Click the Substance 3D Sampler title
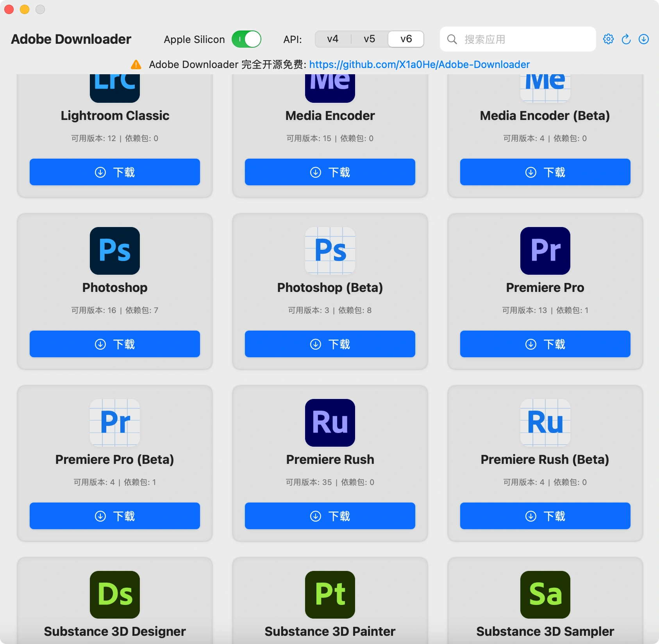The width and height of the screenshot is (659, 644). click(545, 631)
